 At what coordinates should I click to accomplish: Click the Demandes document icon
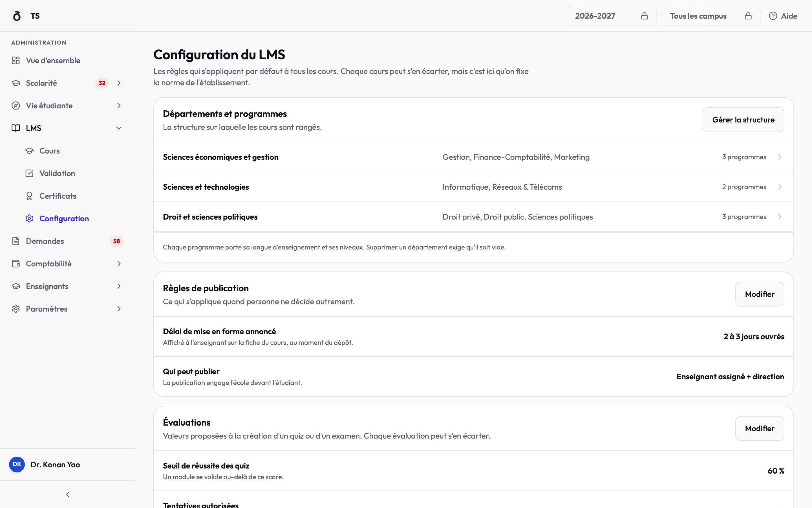pos(16,241)
